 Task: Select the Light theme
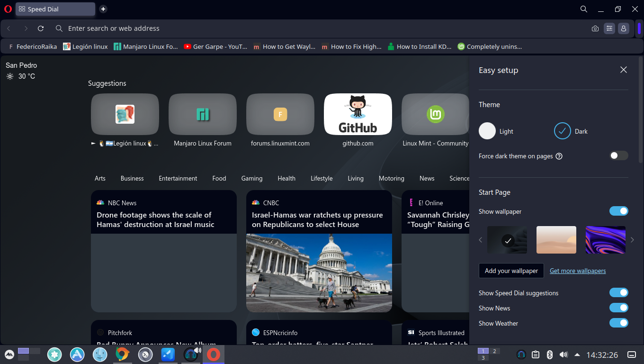[x=487, y=131]
